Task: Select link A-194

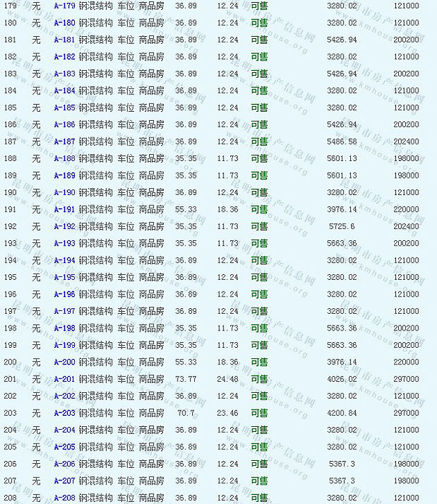Action: click(65, 260)
